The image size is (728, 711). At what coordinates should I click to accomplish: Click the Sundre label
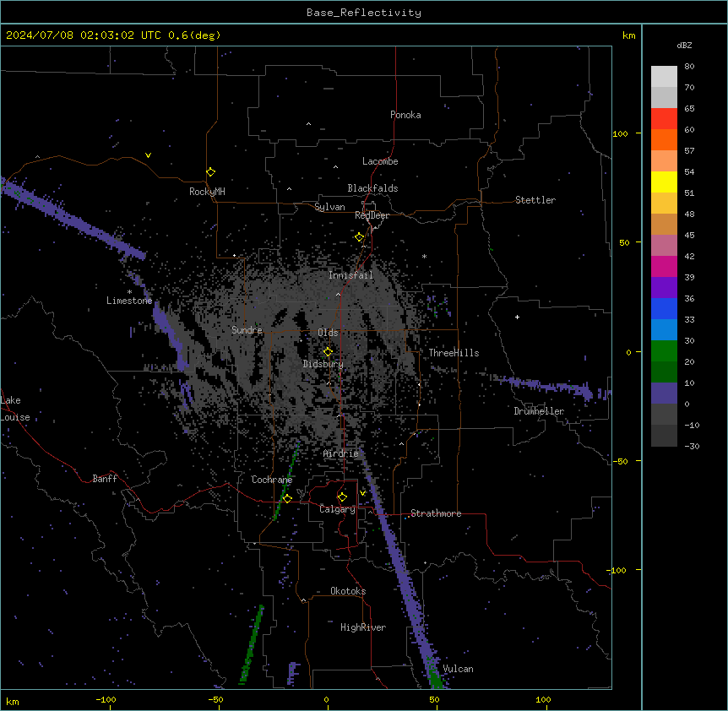click(247, 330)
